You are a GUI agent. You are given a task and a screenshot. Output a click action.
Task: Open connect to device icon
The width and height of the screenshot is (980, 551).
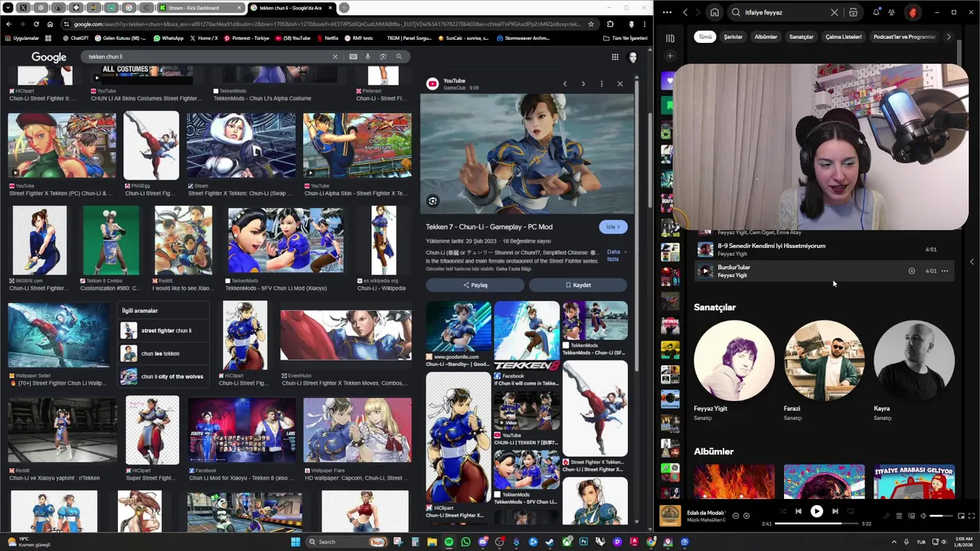click(911, 516)
